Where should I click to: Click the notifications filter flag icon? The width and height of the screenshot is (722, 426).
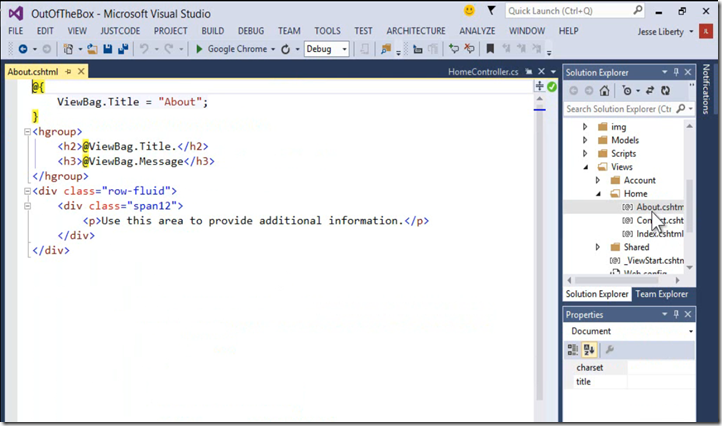(x=491, y=10)
